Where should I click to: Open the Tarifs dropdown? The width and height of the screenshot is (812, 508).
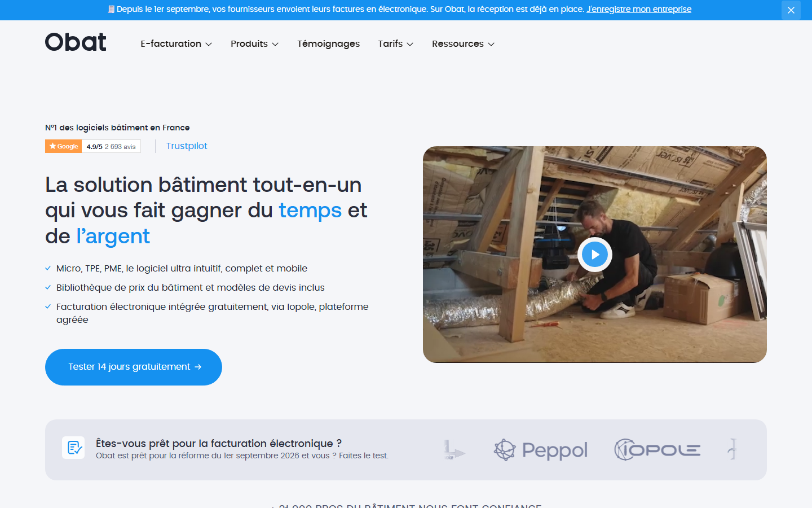(x=395, y=44)
